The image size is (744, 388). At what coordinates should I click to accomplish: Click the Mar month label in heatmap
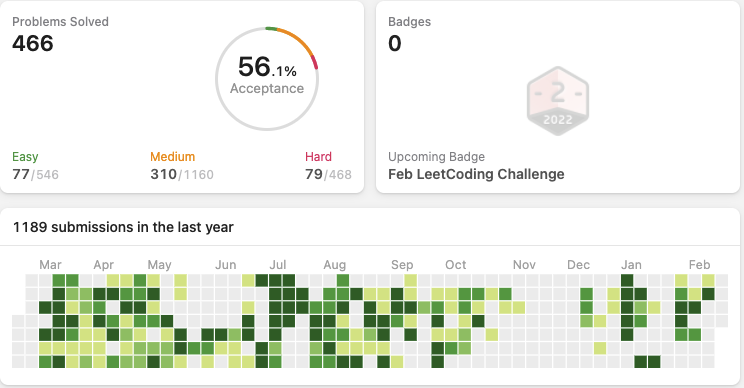click(50, 265)
